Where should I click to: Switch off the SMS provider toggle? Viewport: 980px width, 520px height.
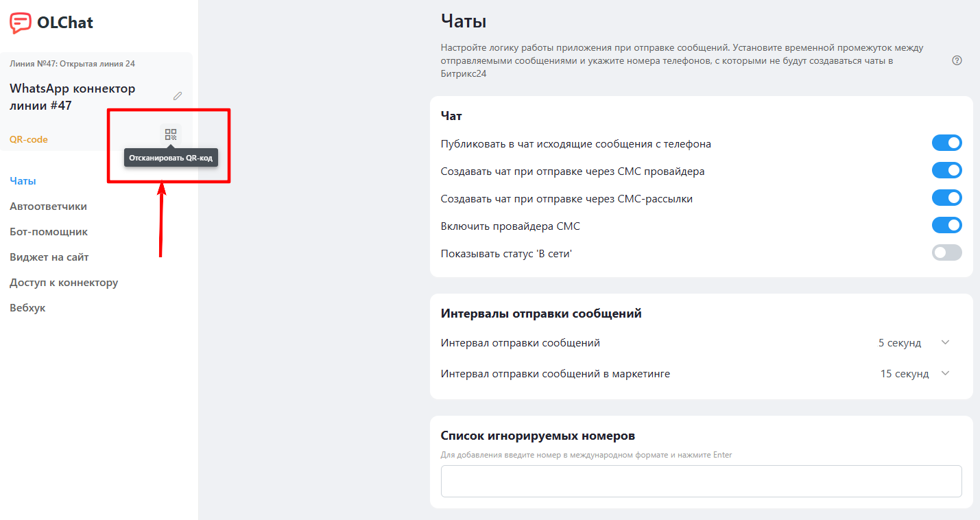(946, 225)
